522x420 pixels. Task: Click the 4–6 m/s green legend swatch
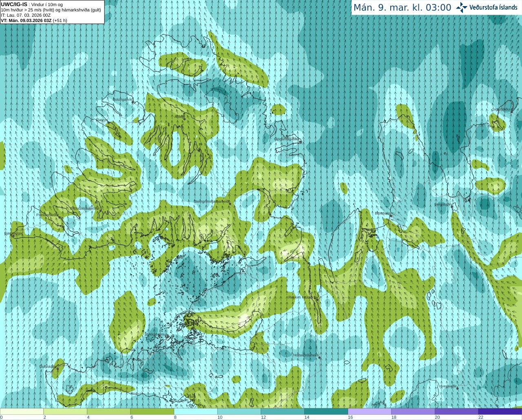point(108,411)
